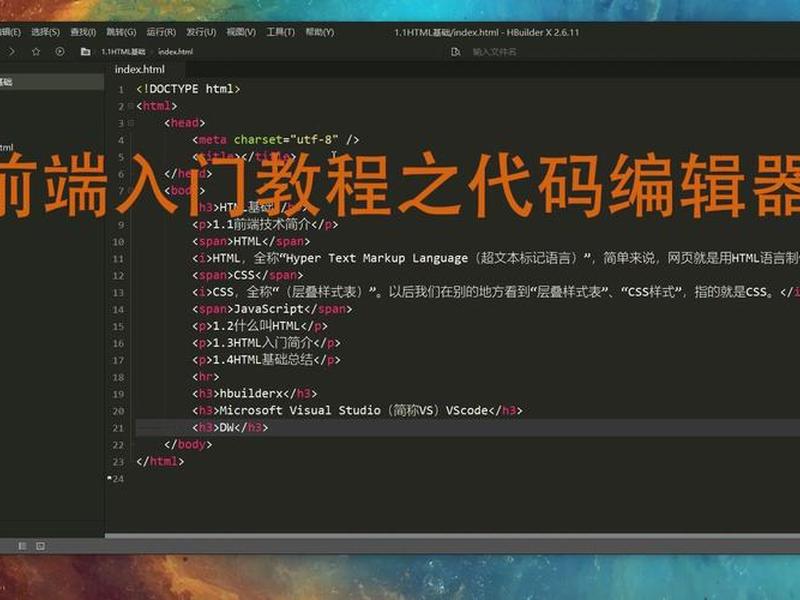Open the 帮助(Y) menu
The width and height of the screenshot is (800, 600).
(x=319, y=32)
